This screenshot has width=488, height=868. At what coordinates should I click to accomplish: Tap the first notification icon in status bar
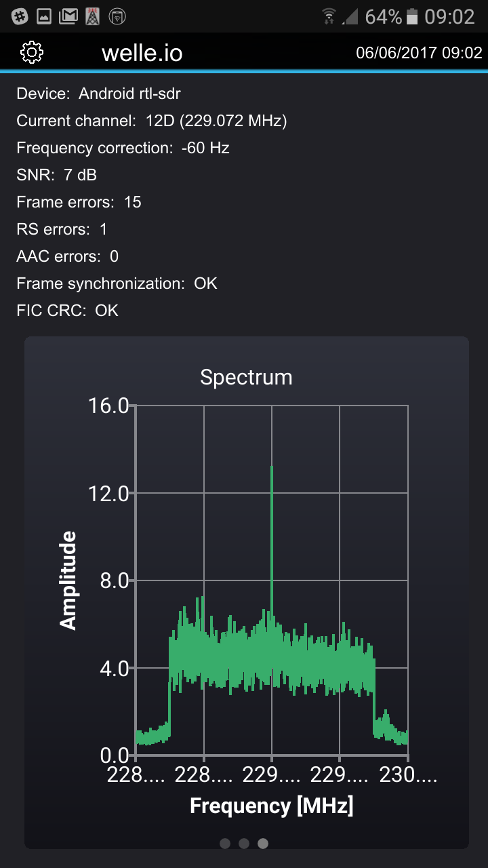(20, 16)
